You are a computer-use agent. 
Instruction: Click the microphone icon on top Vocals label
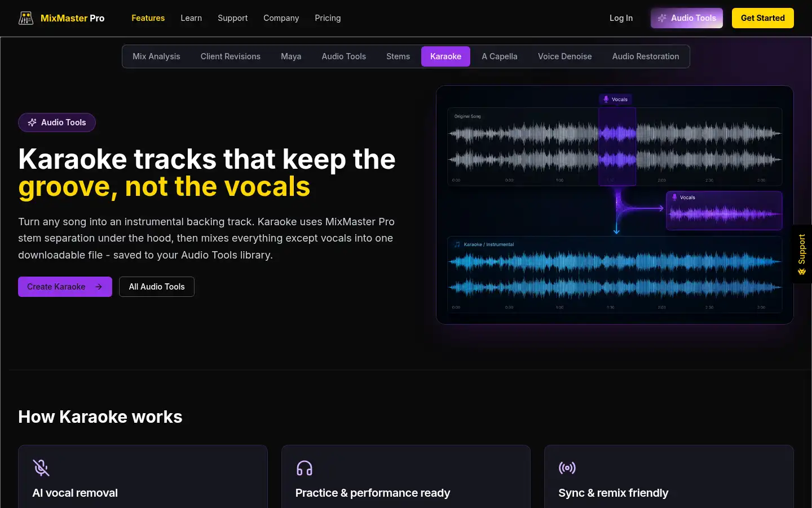(606, 99)
